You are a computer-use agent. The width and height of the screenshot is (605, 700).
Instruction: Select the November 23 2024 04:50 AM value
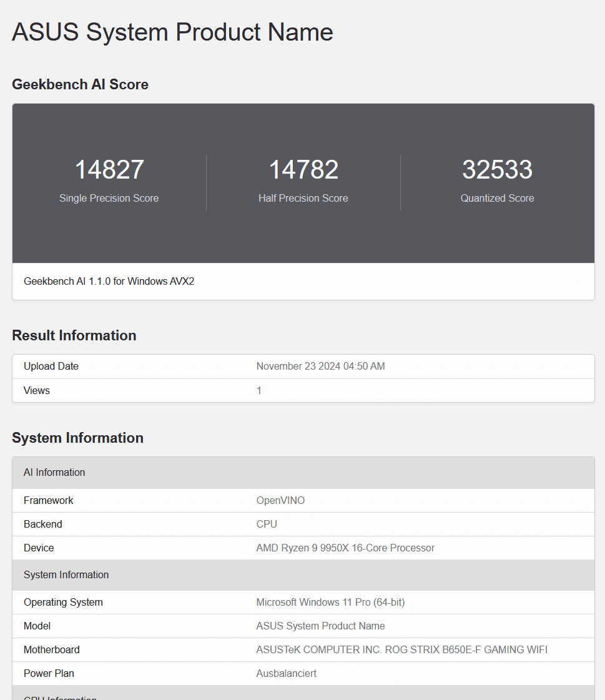click(x=320, y=366)
